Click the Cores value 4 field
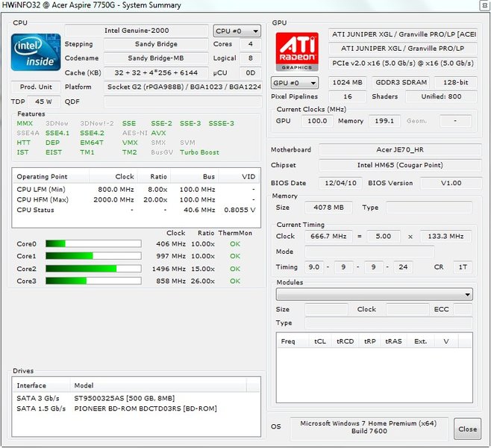 click(x=250, y=44)
